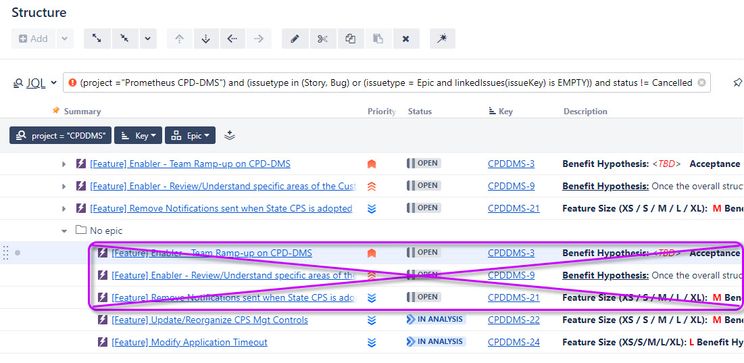Click the Add button in toolbar
This screenshot has height=363, width=744.
pyautogui.click(x=33, y=39)
